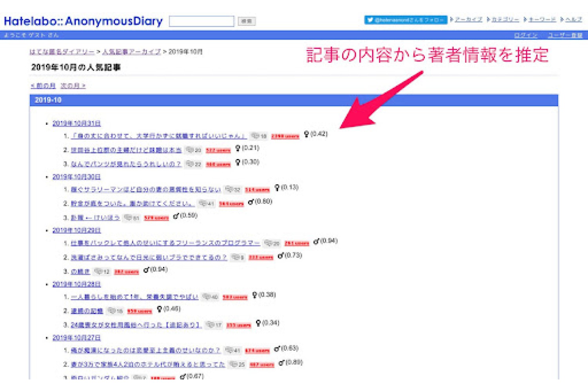The image size is (588, 392).
Task: Click the male icon beside score (0.63)
Action: coord(277,349)
